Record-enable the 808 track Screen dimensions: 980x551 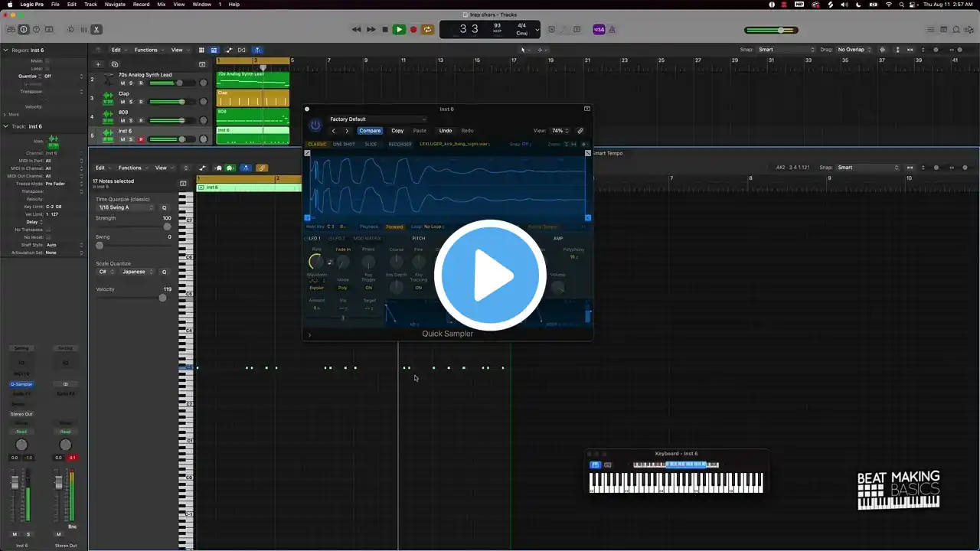pos(141,120)
